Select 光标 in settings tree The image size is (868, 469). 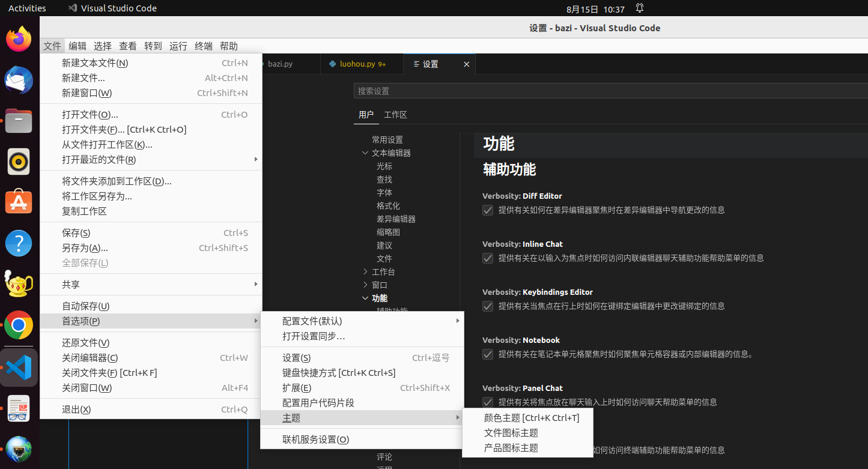point(384,166)
